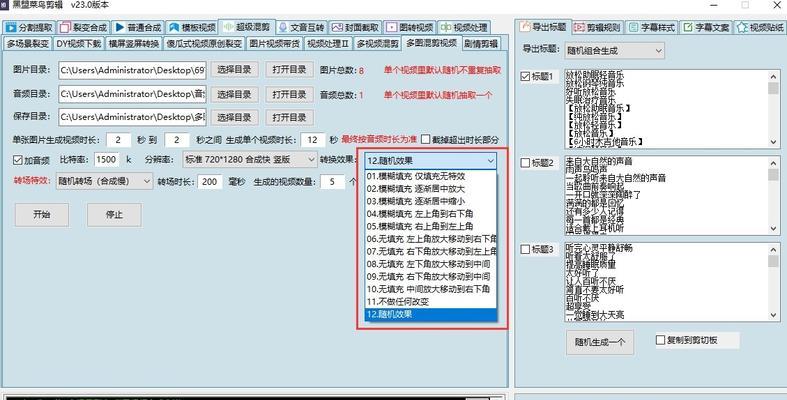Screen dimensions: 787x400
Task: Uncheck the 标题1 checkbox
Action: pyautogui.click(x=526, y=77)
